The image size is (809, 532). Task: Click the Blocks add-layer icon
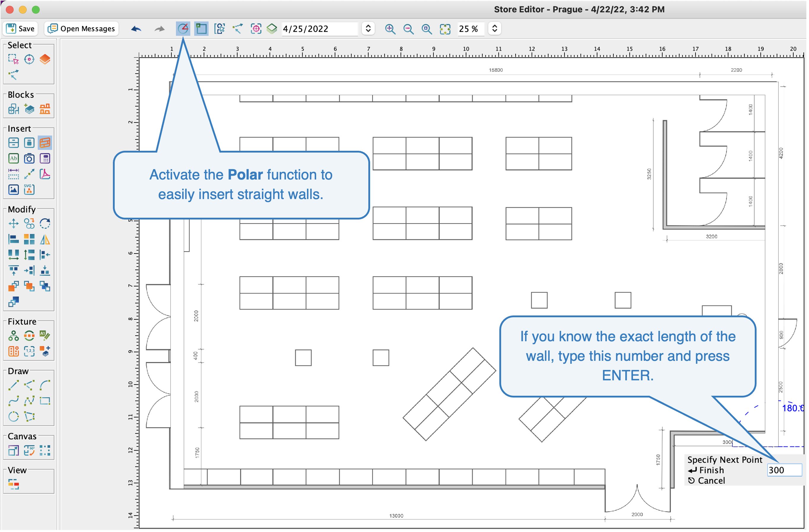[29, 109]
